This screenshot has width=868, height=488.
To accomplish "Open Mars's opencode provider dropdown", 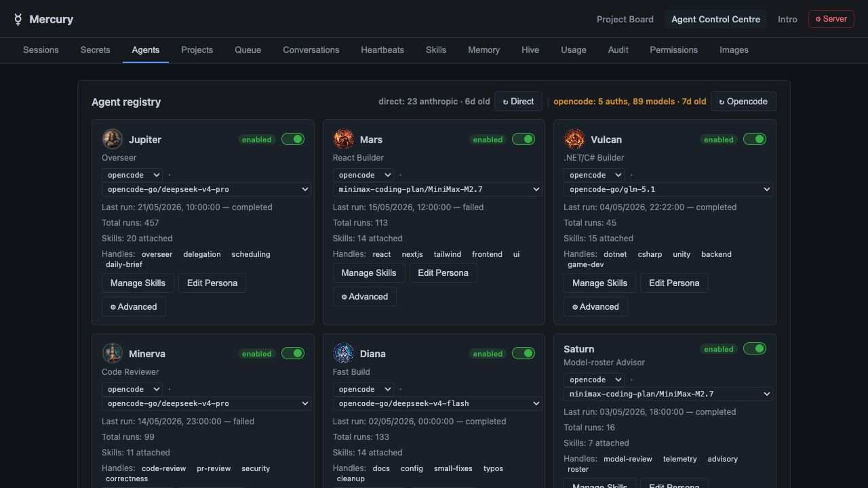I will click(363, 175).
